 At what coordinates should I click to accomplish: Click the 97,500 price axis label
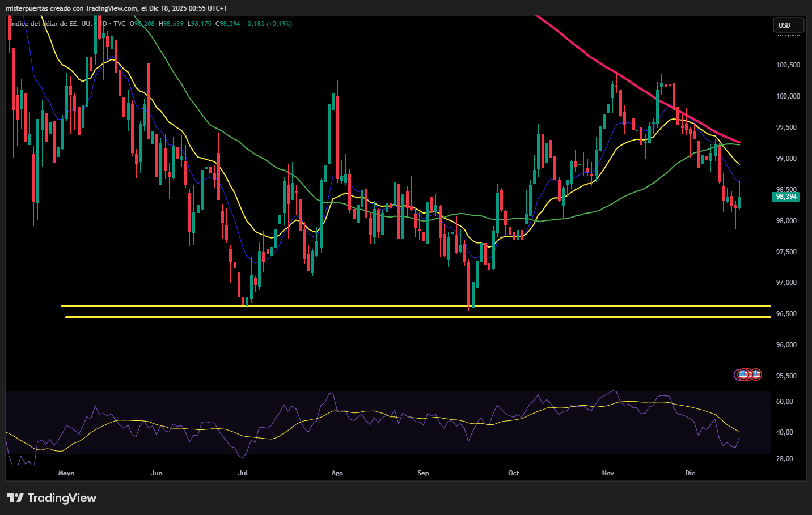click(786, 252)
